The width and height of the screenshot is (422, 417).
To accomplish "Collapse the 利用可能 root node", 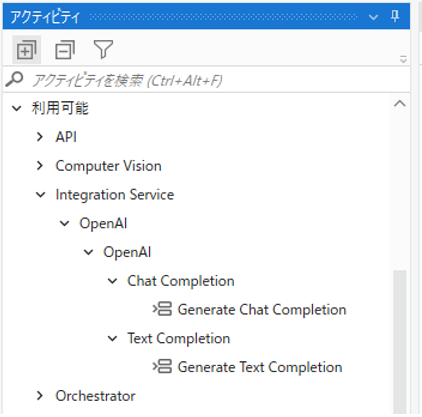I will click(16, 108).
